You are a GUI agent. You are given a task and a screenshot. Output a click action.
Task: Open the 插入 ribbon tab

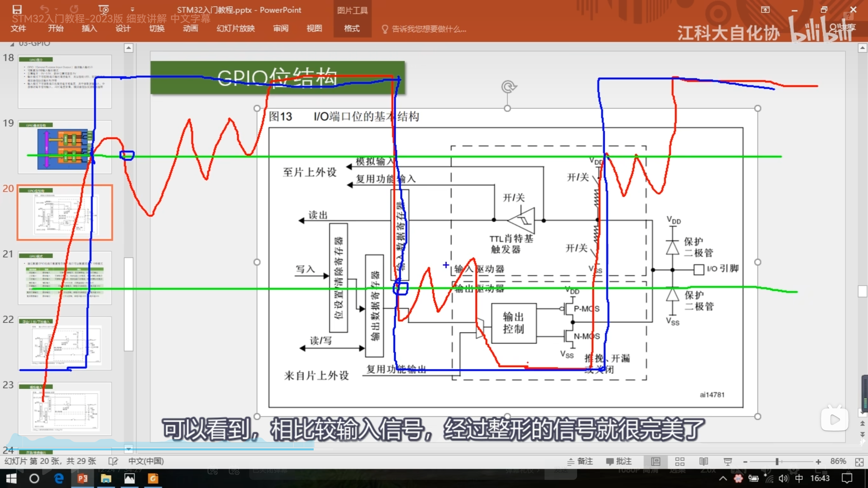click(89, 28)
